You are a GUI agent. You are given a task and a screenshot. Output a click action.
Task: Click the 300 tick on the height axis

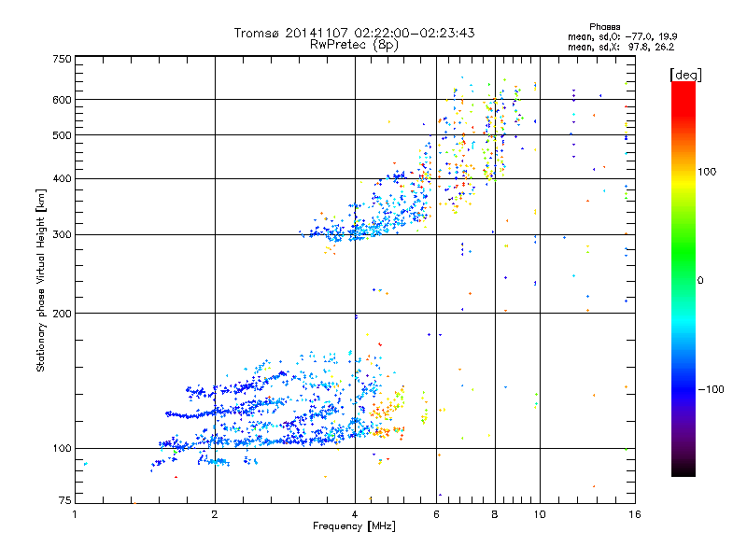coord(62,234)
